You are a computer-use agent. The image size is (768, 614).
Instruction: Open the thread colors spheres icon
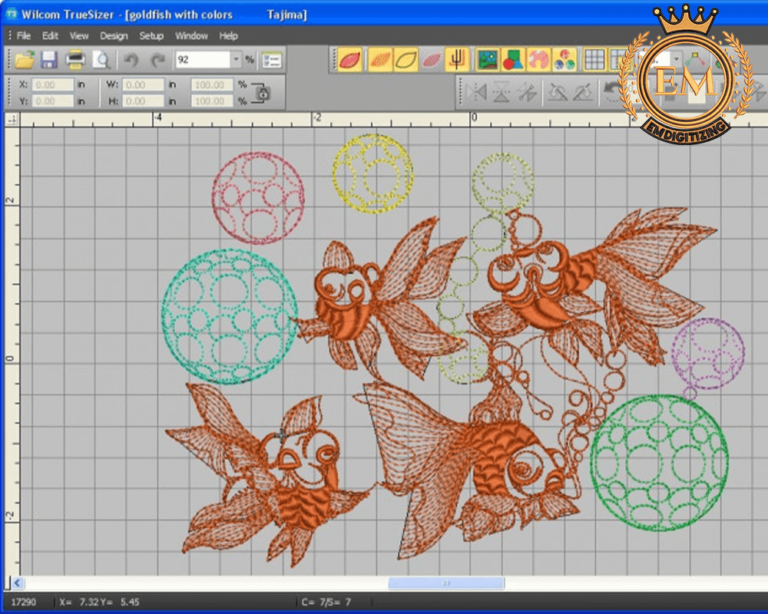(x=564, y=60)
